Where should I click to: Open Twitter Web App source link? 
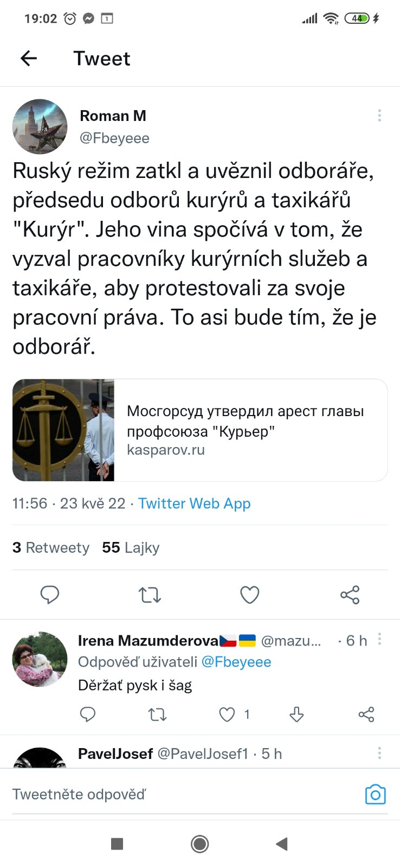pyautogui.click(x=194, y=503)
